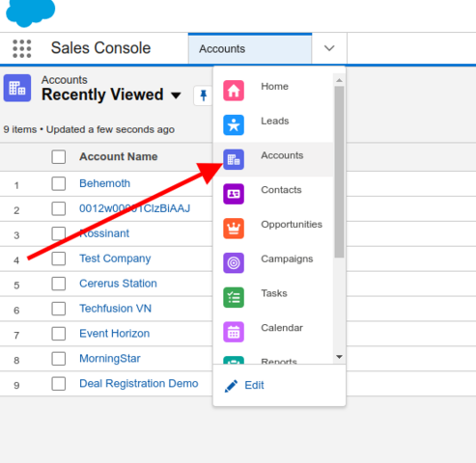Click Edit at the menu bottom
Image resolution: width=476 pixels, height=463 pixels.
[254, 385]
